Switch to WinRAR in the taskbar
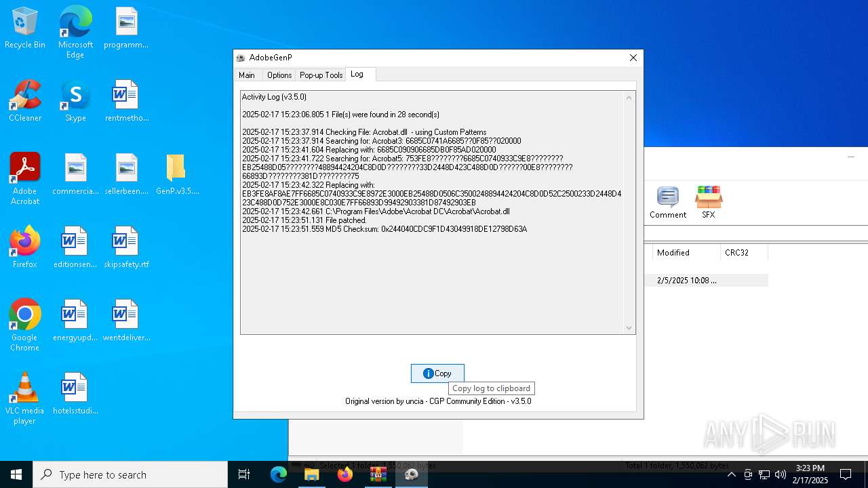Viewport: 868px width, 488px height. pos(378,474)
